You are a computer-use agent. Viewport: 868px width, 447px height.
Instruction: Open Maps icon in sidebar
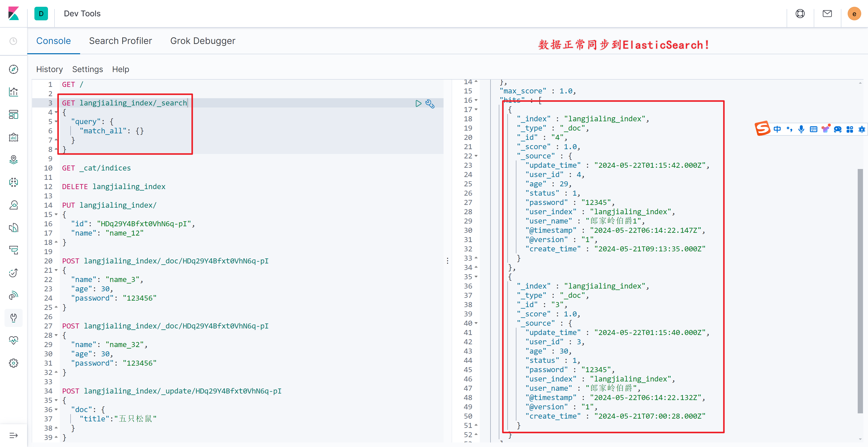coord(14,160)
